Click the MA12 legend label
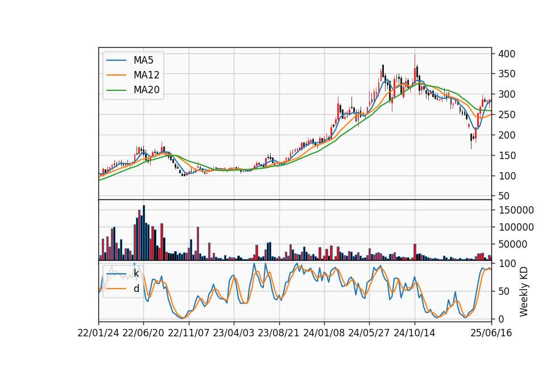The height and width of the screenshot is (392, 546). pyautogui.click(x=146, y=75)
